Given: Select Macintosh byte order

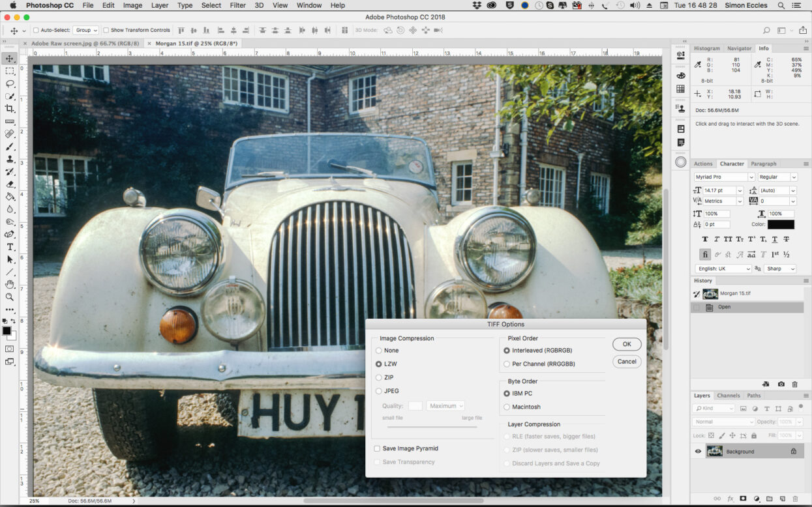Looking at the screenshot, I should 507,407.
